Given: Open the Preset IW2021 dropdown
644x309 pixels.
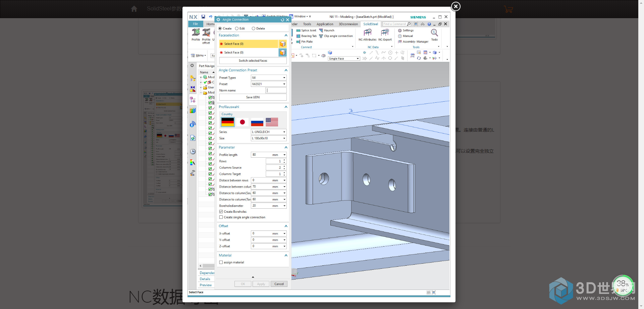Looking at the screenshot, I should coord(269,84).
